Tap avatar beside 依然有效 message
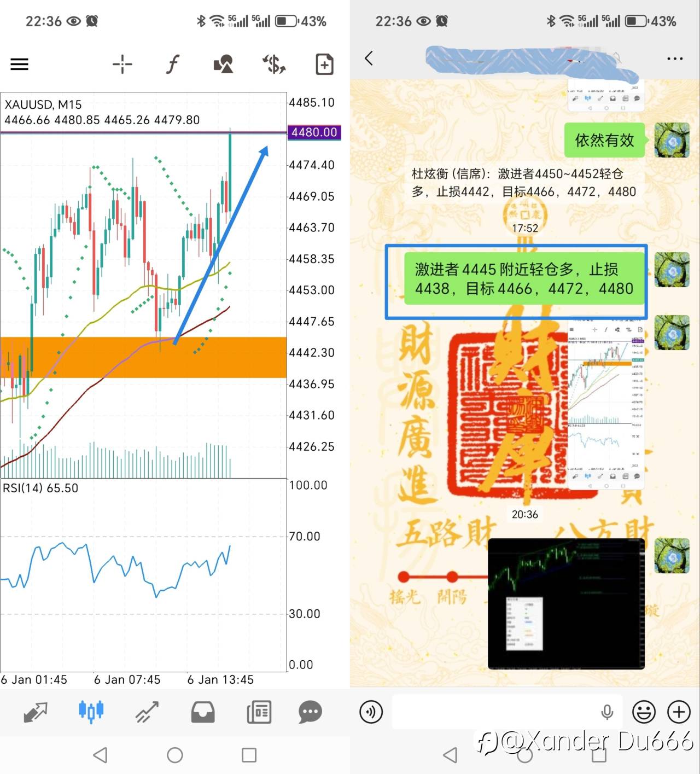This screenshot has height=774, width=700. pyautogui.click(x=672, y=140)
